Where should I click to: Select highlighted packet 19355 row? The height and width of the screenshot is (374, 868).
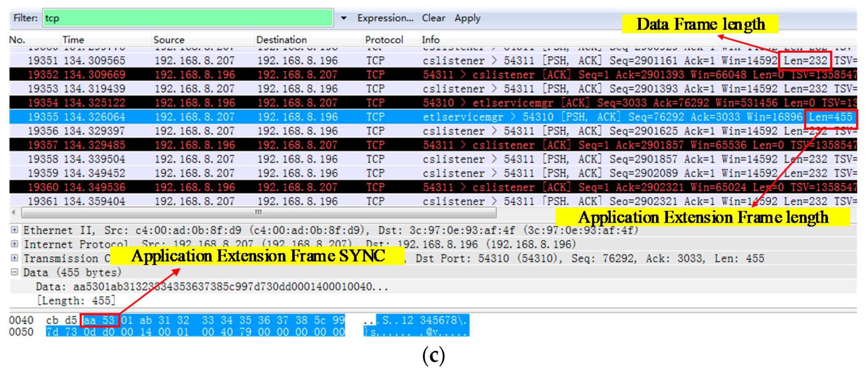(433, 117)
